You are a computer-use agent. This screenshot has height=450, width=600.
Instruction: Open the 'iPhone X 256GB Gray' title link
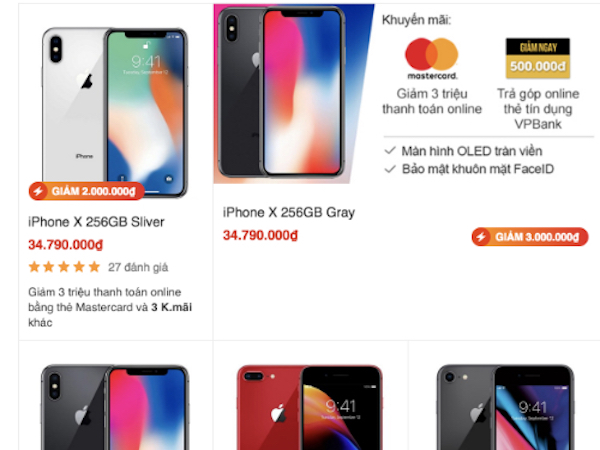click(x=289, y=212)
